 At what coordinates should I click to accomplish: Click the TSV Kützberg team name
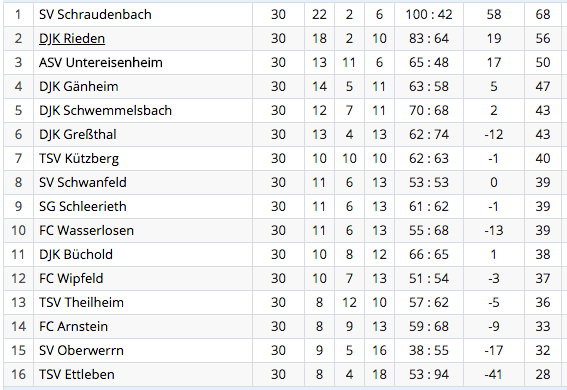(x=79, y=159)
